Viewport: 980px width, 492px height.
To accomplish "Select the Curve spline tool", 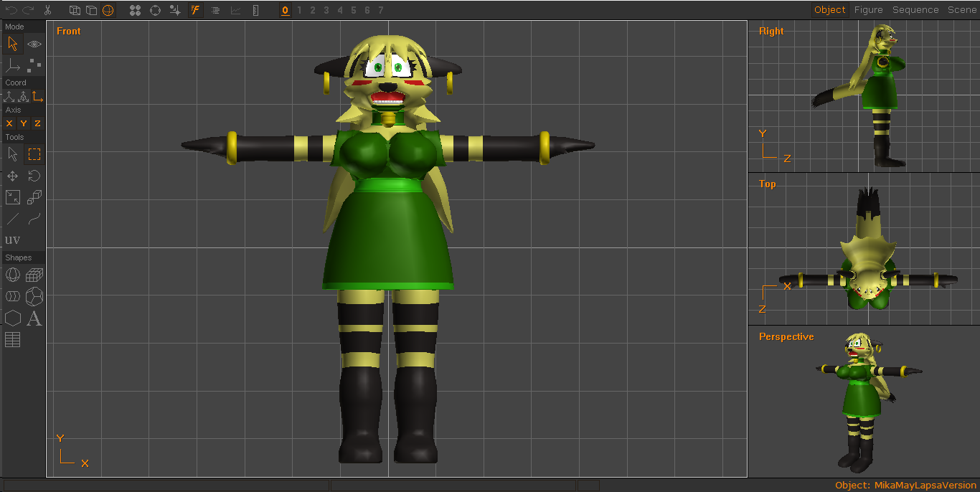I will pyautogui.click(x=34, y=219).
